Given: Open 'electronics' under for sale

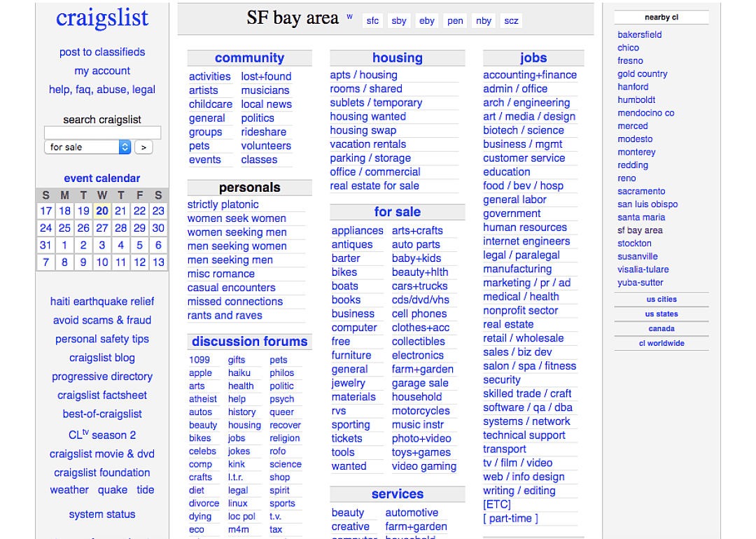Looking at the screenshot, I should pos(417,356).
